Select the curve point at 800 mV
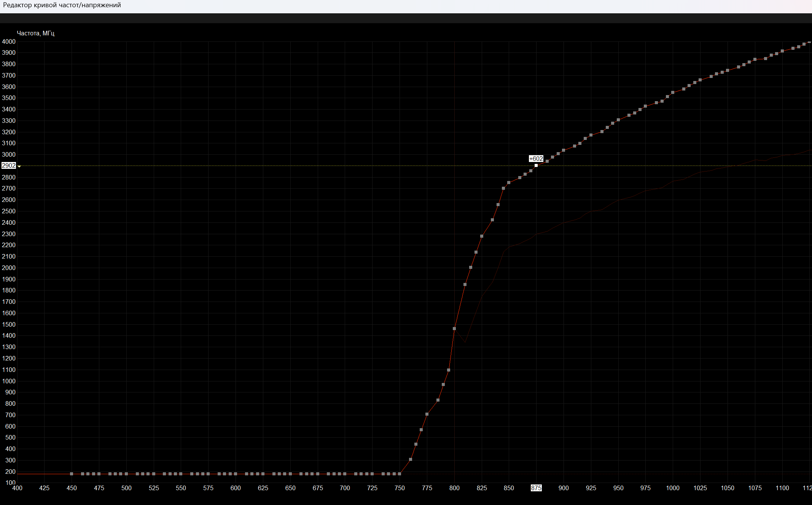 tap(454, 329)
